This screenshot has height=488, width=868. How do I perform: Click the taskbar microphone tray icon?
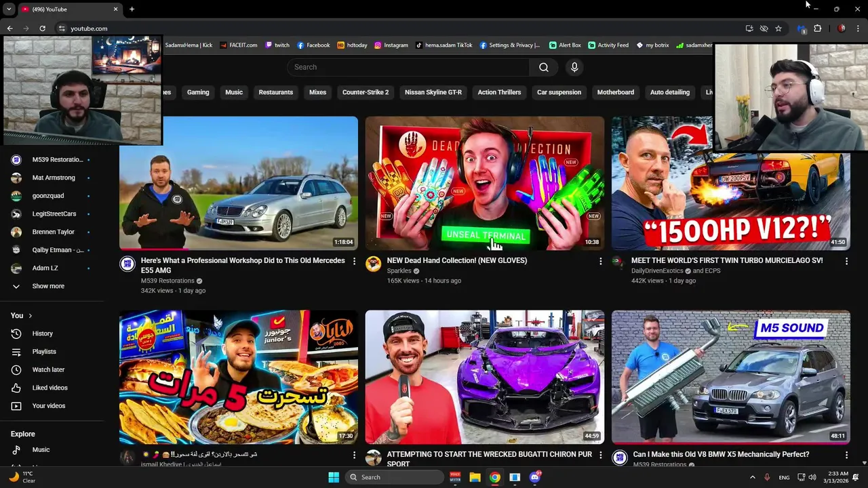pos(767,477)
